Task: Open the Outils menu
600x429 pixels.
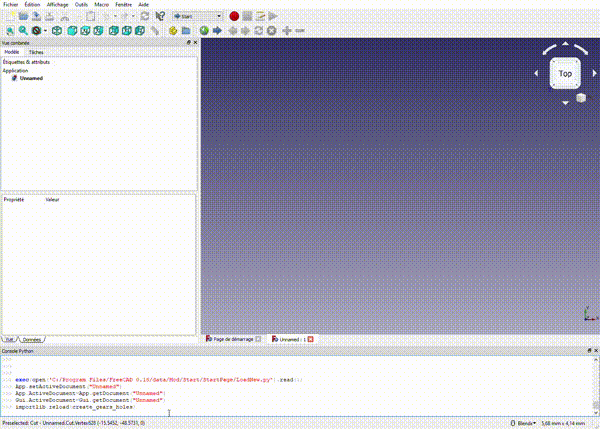Action: click(81, 5)
